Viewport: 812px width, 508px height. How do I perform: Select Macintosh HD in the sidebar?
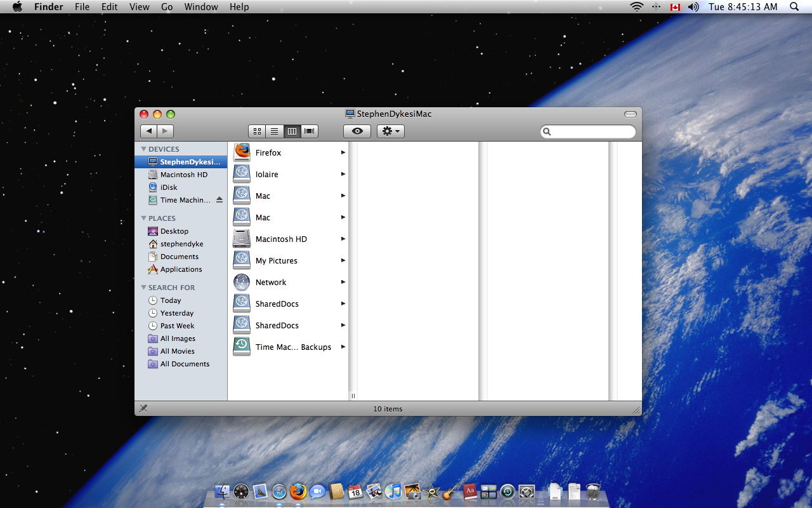coord(181,175)
